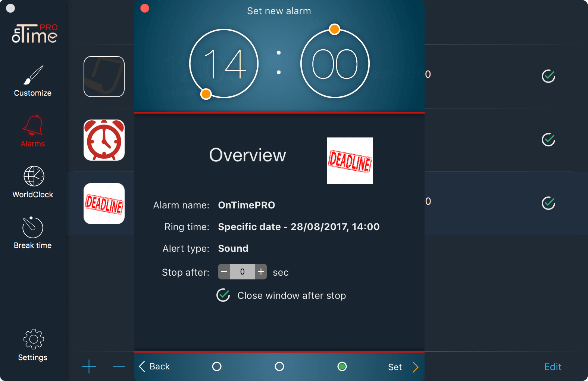Jump to second step page dot

[x=279, y=366]
